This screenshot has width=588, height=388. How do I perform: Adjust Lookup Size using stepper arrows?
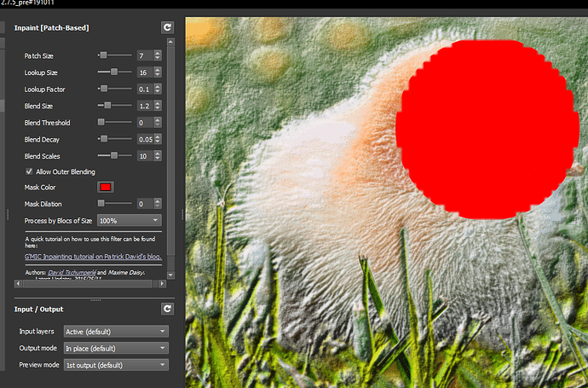(158, 72)
